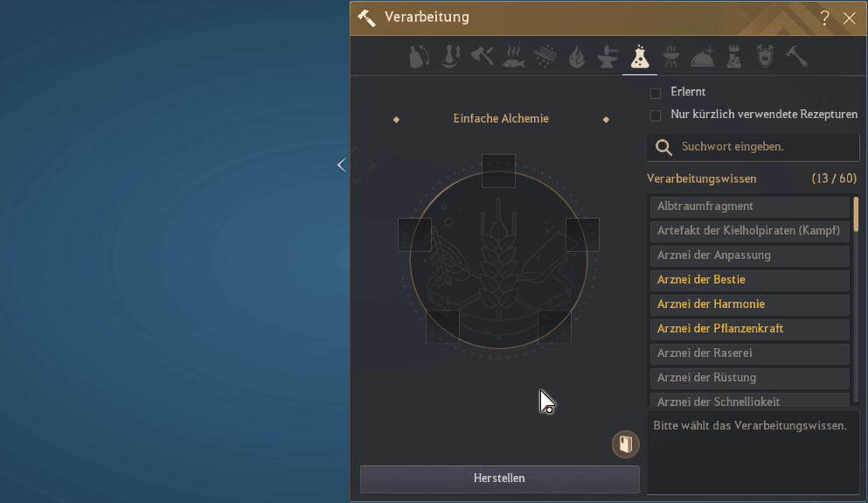Select the Grinding mortar processing icon
Viewport: 868px width, 503px height.
click(x=451, y=58)
